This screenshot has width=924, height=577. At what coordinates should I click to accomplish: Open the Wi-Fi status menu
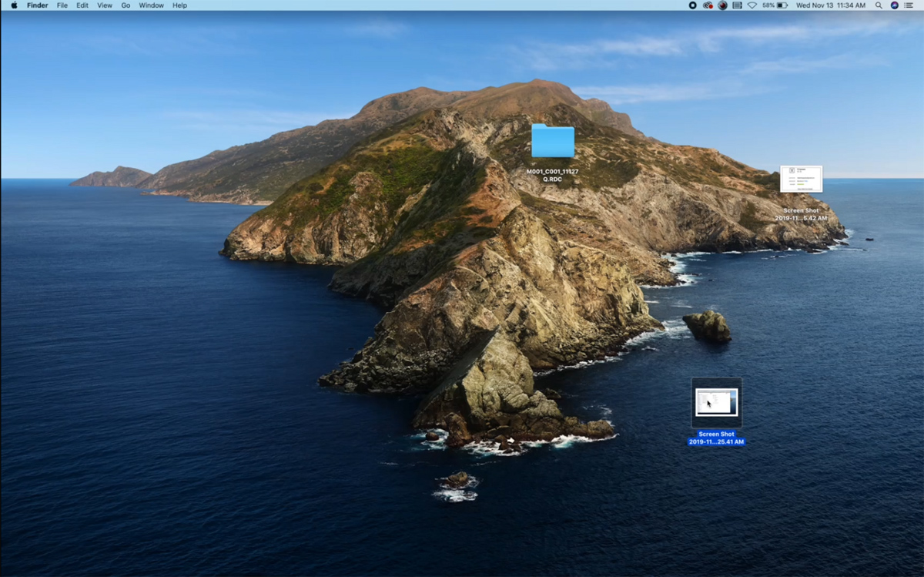coord(752,5)
